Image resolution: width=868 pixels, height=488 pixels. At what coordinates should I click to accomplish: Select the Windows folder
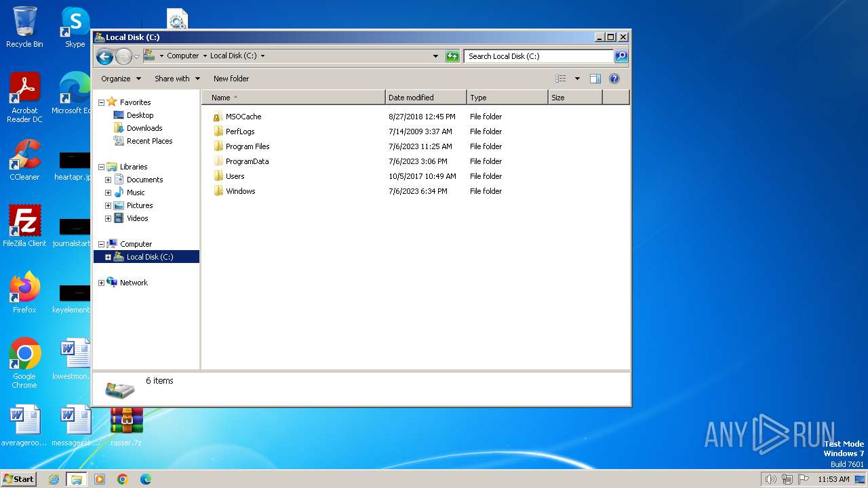point(234,191)
